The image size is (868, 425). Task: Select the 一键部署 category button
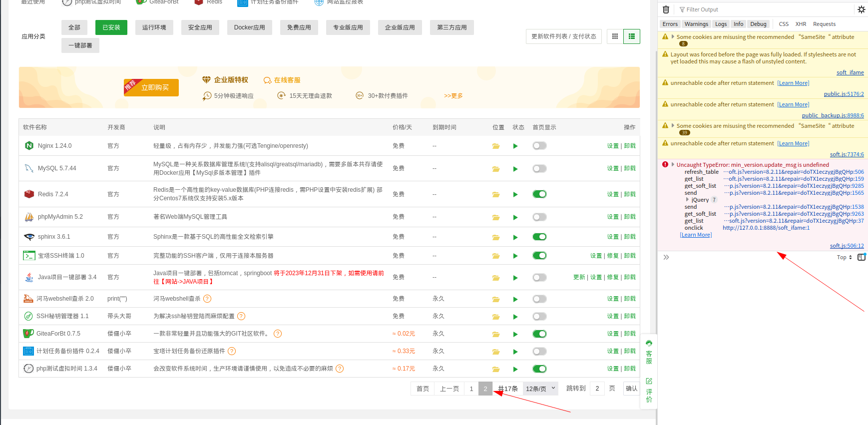pos(80,45)
